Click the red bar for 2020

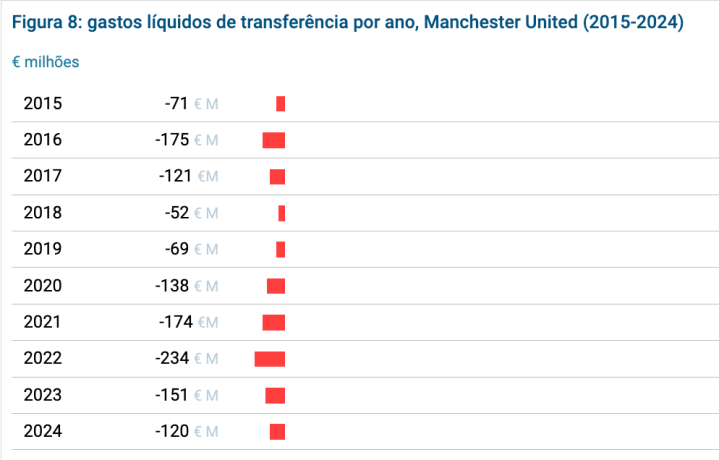pos(276,286)
